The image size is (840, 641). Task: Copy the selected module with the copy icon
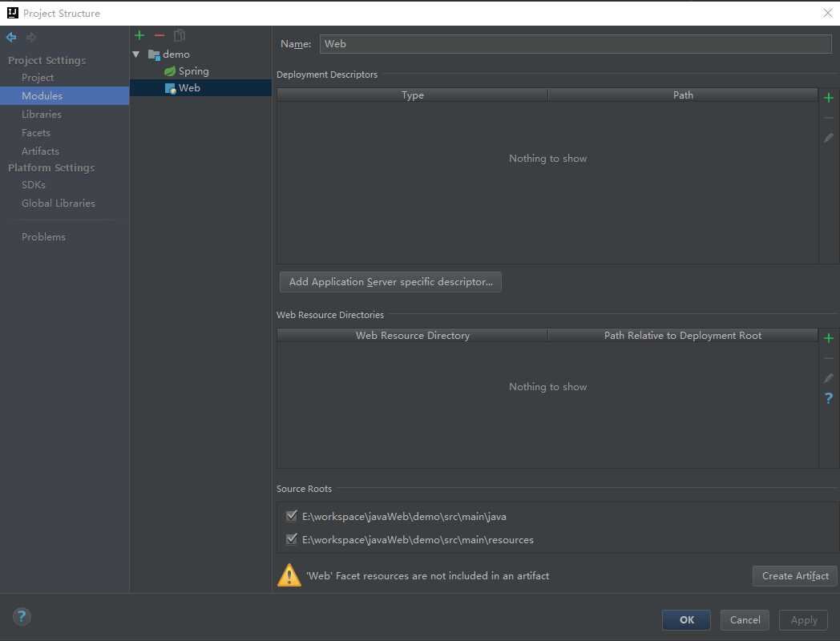[x=179, y=35]
